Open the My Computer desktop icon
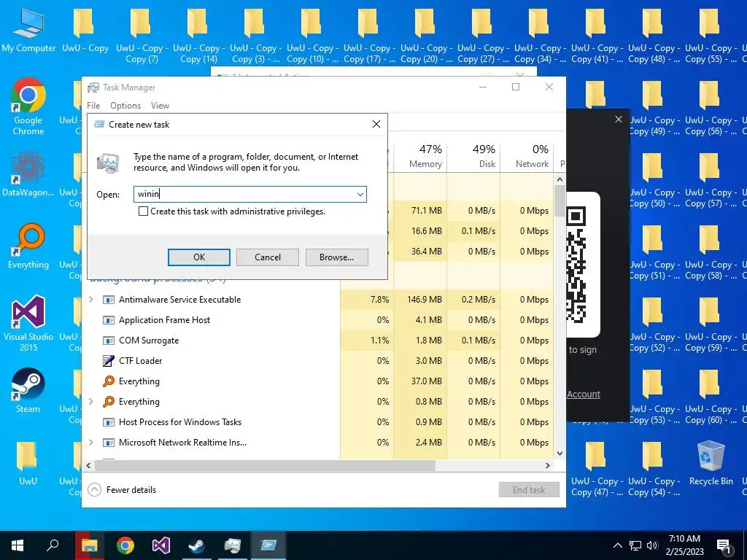 tap(28, 31)
